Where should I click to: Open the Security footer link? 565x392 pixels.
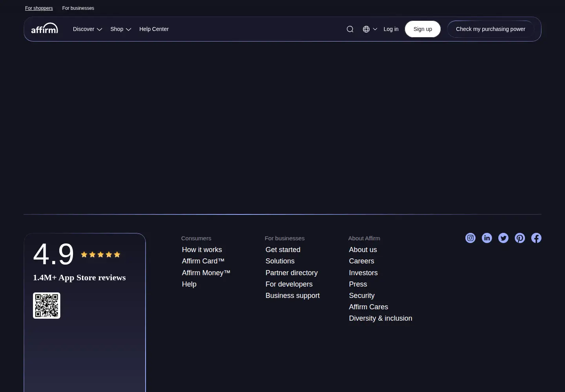click(362, 296)
